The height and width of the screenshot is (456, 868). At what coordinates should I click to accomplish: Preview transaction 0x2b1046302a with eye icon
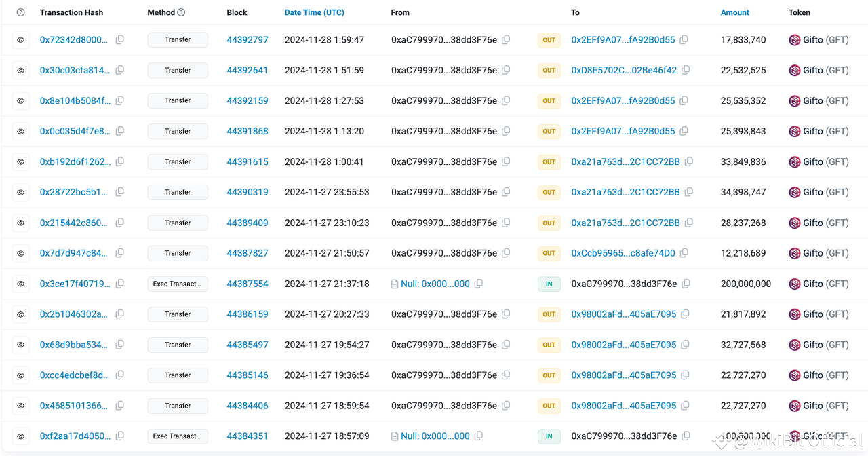click(x=21, y=314)
